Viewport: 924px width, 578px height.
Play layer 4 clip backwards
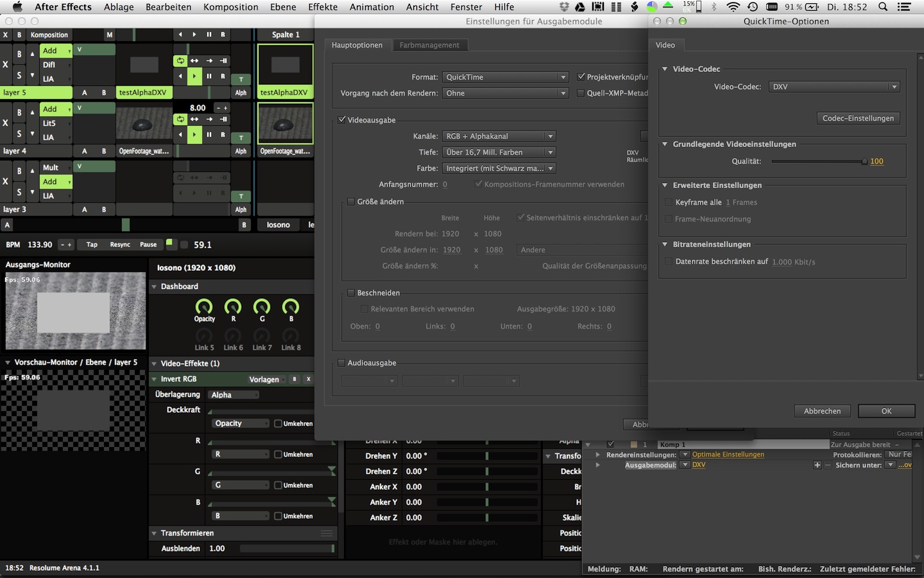(180, 135)
